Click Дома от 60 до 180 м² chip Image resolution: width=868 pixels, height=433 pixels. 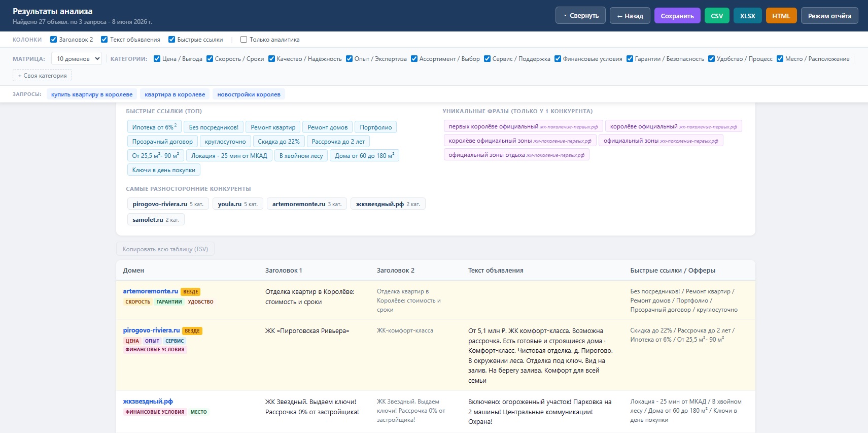(365, 156)
